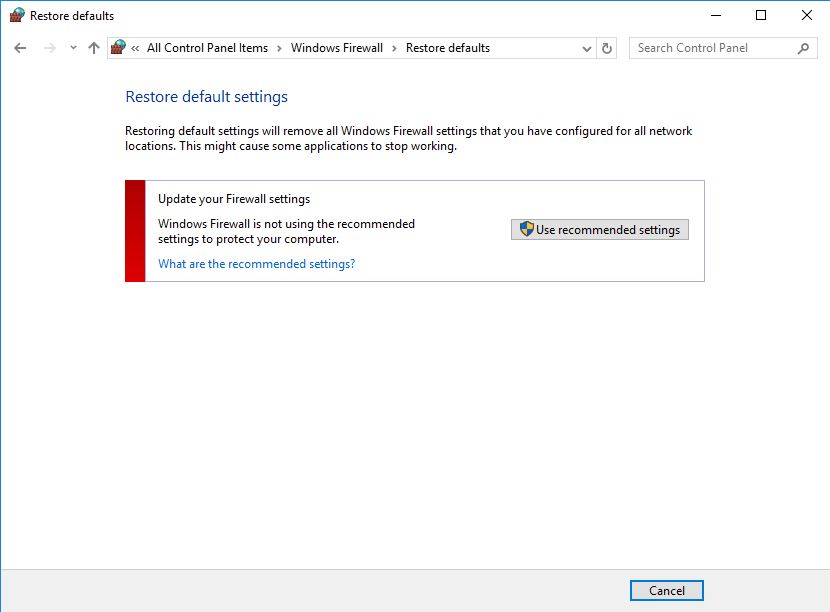Click the forward navigation arrow
Viewport: 830px width, 612px height.
tap(50, 48)
